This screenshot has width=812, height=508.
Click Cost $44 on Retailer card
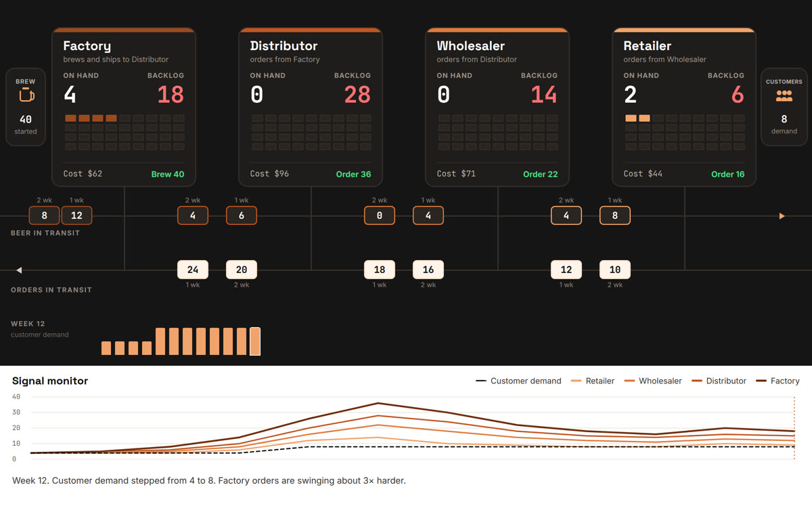click(643, 173)
